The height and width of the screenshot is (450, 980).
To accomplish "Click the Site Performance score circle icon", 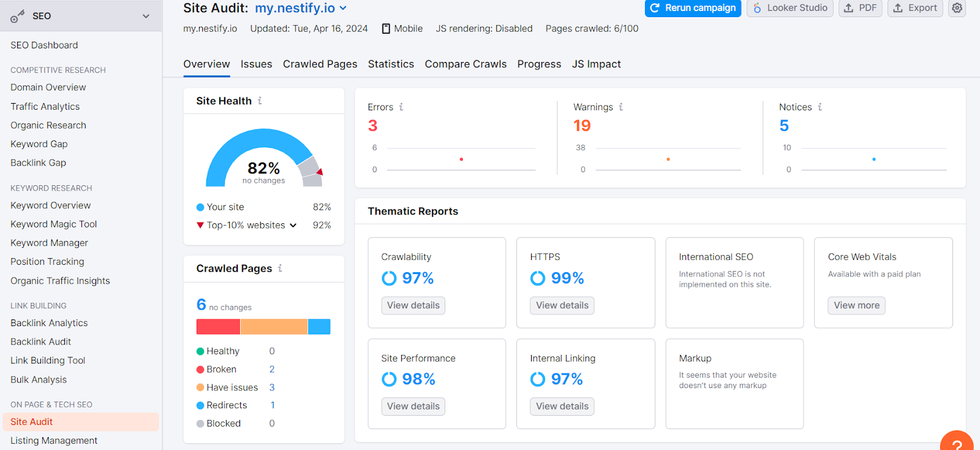I will (x=389, y=379).
